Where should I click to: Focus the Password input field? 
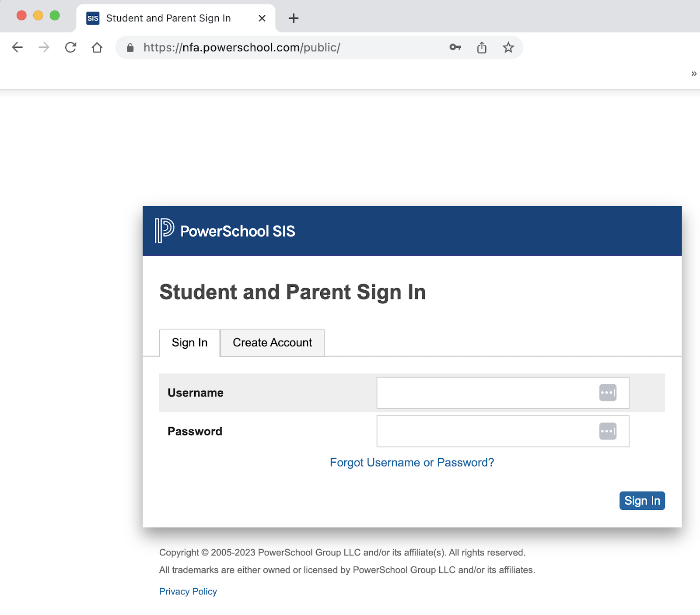(x=486, y=431)
